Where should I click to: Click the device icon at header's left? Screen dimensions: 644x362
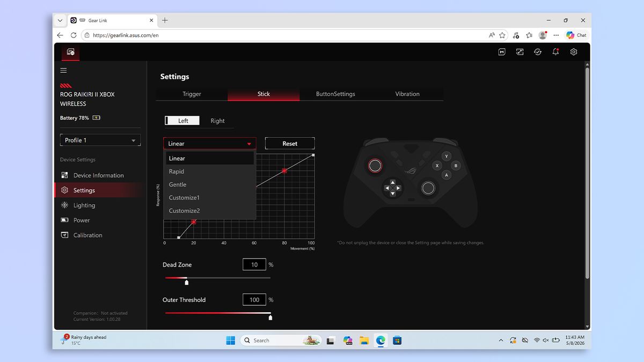click(70, 52)
